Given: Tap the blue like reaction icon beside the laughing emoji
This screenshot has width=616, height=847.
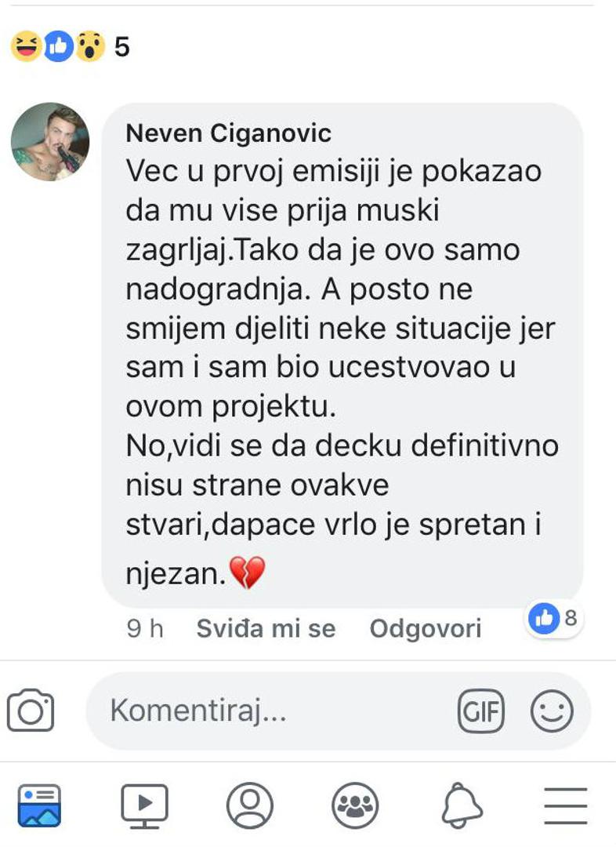Looking at the screenshot, I should (59, 48).
